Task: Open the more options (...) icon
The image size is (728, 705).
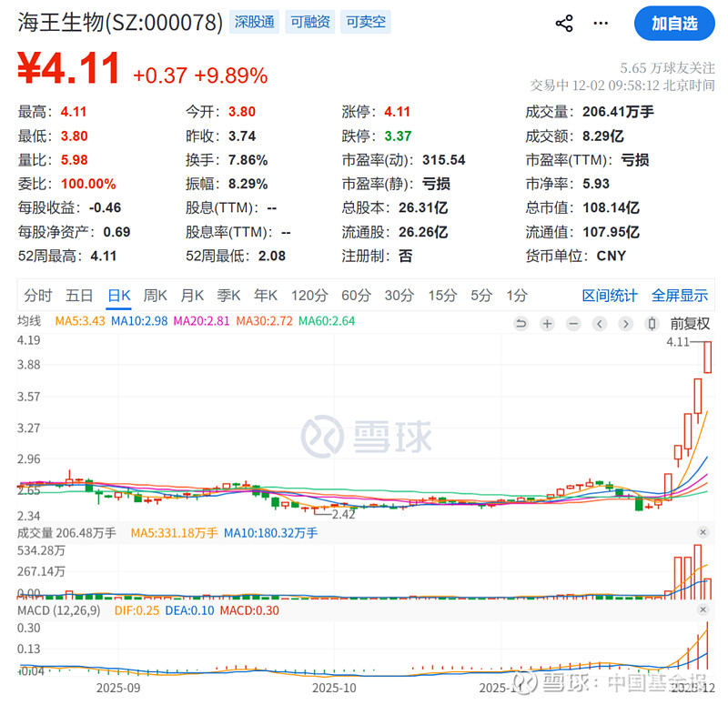Action: pyautogui.click(x=601, y=23)
